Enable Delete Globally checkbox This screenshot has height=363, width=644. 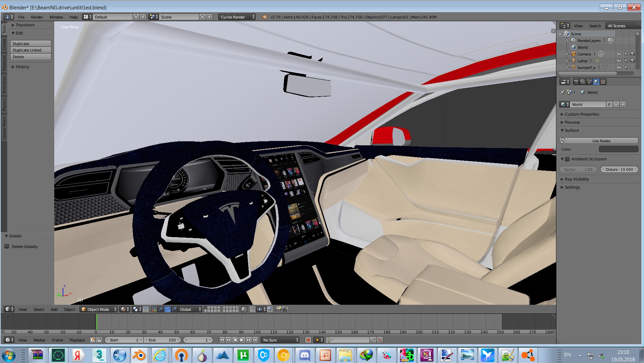tap(7, 246)
